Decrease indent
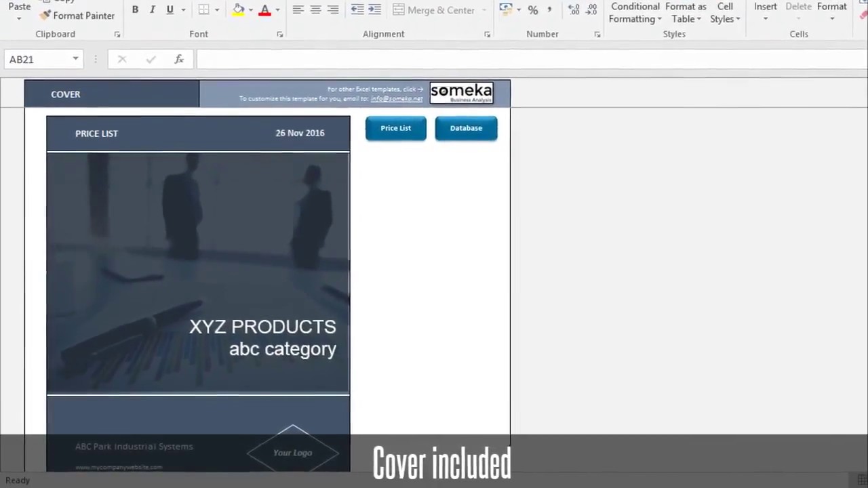 (357, 9)
